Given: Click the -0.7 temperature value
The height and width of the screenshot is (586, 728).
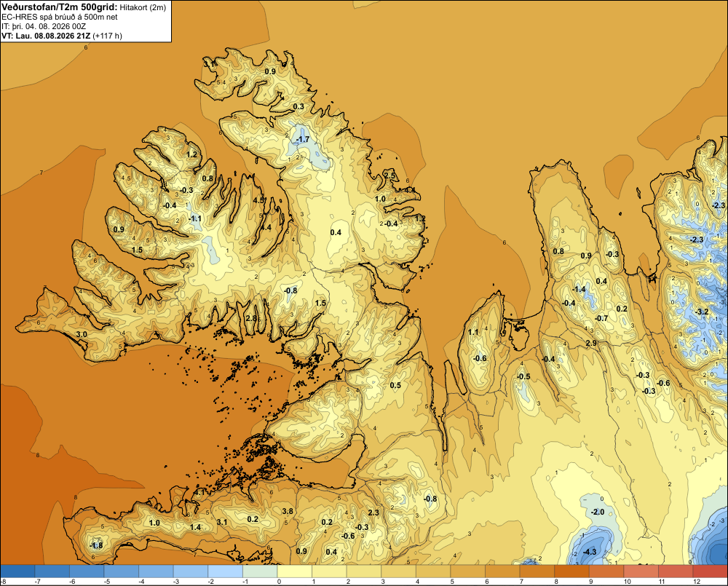Looking at the screenshot, I should pyautogui.click(x=601, y=318).
